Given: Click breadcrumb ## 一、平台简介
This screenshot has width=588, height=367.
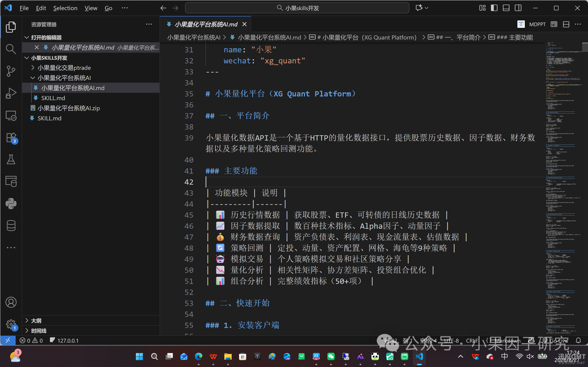Looking at the screenshot, I should [454, 37].
